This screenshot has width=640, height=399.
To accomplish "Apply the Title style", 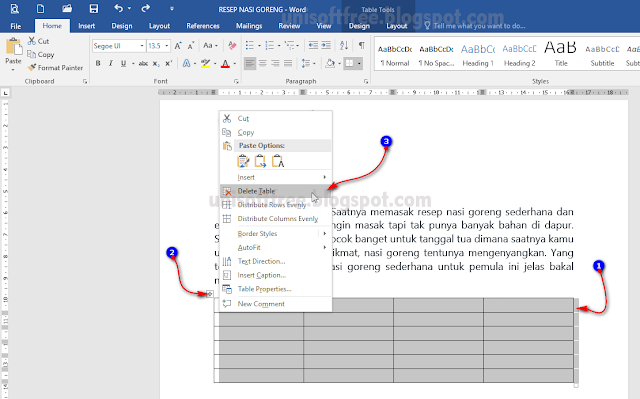I will tap(560, 55).
